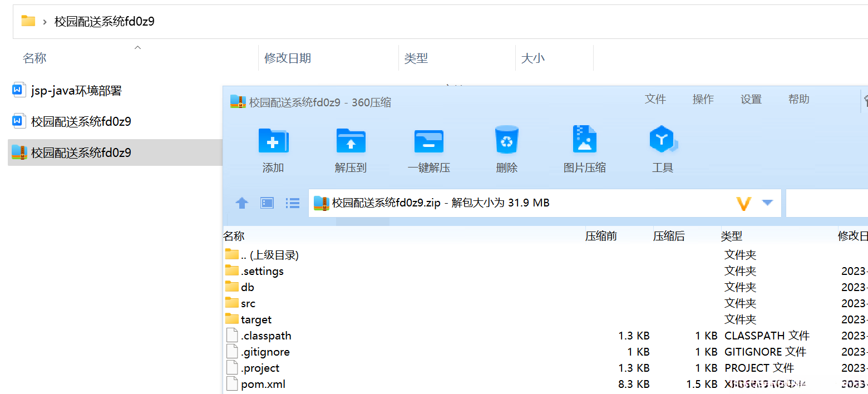Viewport: 868px width, 394px height.
Task: Open the 文件 menu in 360压缩
Action: click(655, 99)
